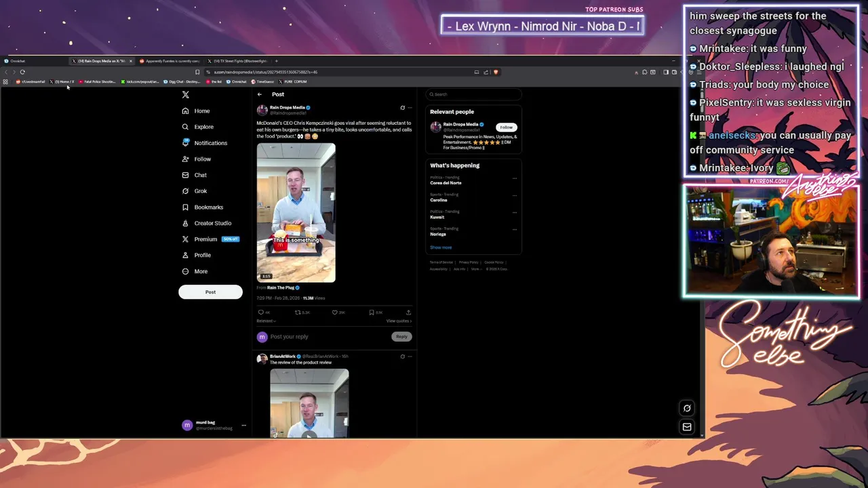Image resolution: width=868 pixels, height=488 pixels.
Task: Follow Rain Drops Media in Relevant people
Action: tap(506, 127)
